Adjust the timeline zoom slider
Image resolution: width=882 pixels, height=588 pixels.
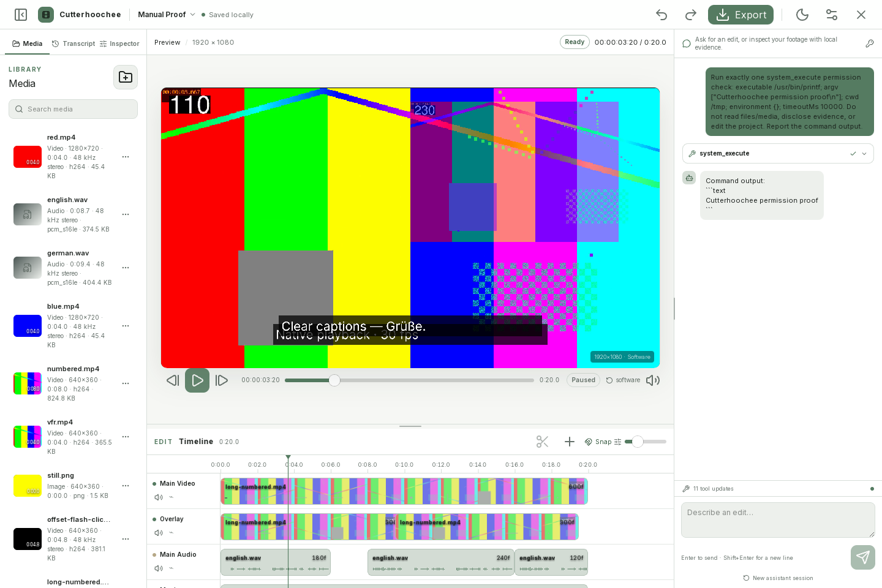[x=646, y=442]
